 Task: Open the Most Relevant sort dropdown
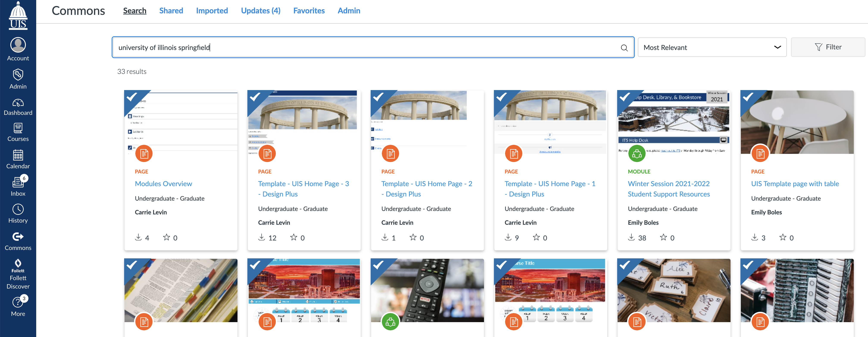(x=712, y=47)
